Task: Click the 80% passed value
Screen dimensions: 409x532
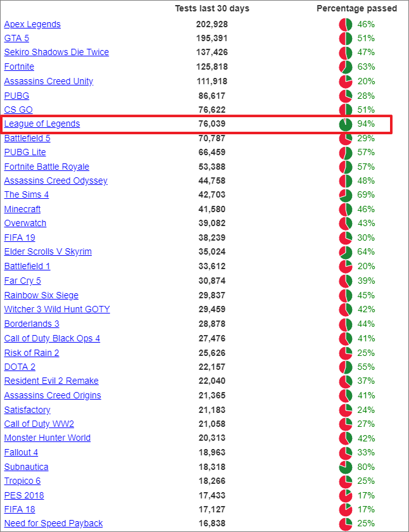Action: click(x=366, y=467)
